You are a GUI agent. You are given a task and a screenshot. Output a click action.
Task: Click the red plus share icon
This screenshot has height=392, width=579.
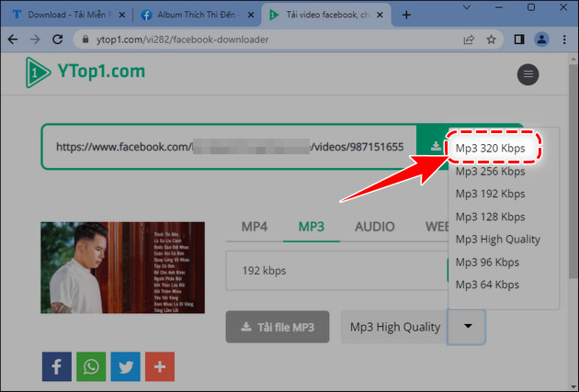tap(159, 366)
